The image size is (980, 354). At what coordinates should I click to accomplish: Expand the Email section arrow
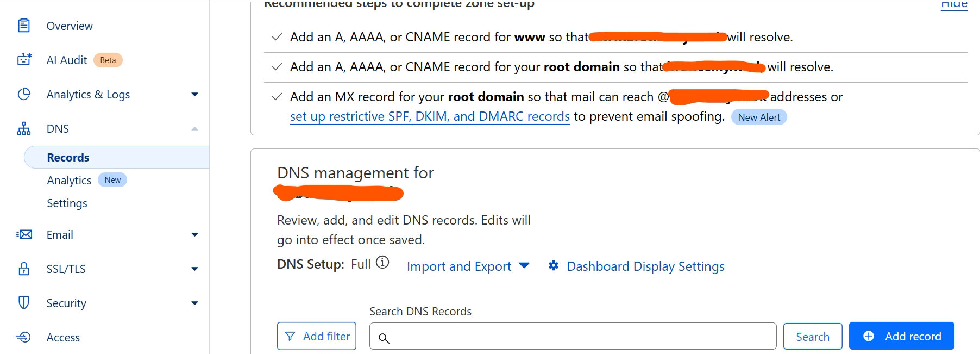[194, 235]
